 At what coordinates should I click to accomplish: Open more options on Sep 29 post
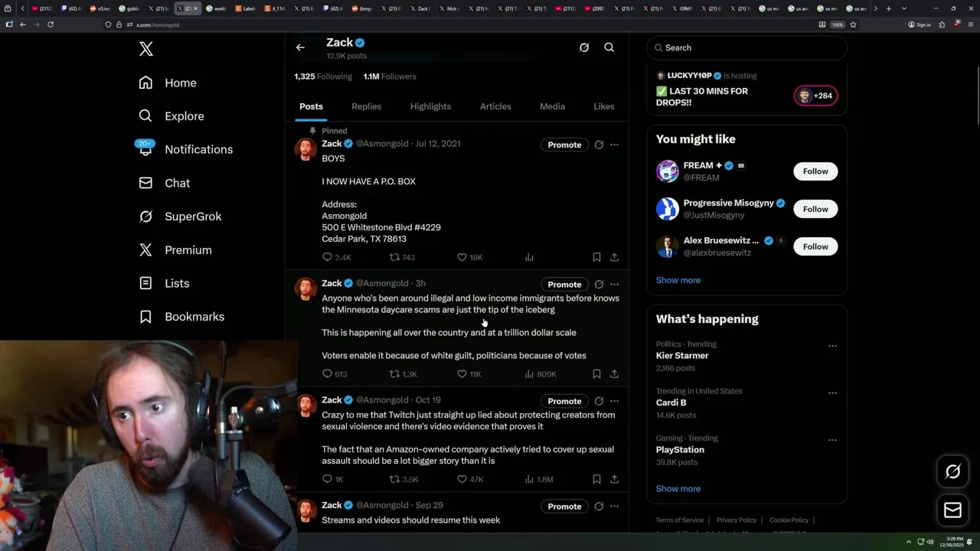614,507
